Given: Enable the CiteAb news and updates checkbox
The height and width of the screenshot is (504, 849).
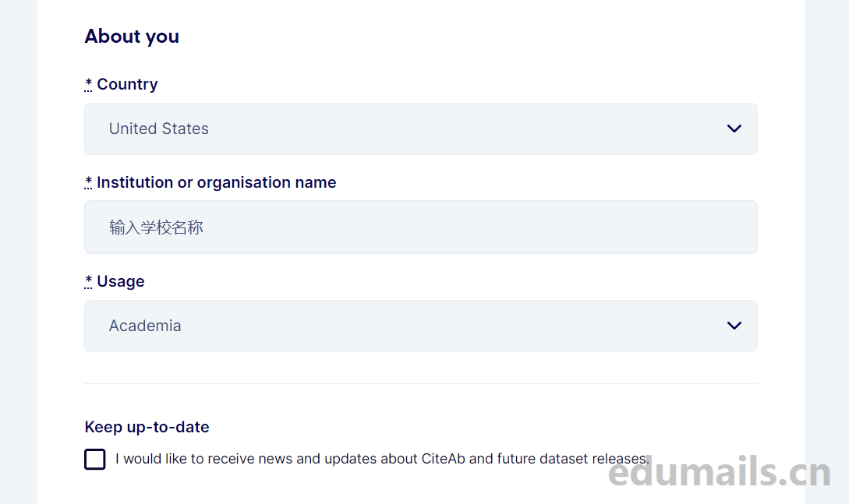Looking at the screenshot, I should pyautogui.click(x=95, y=459).
